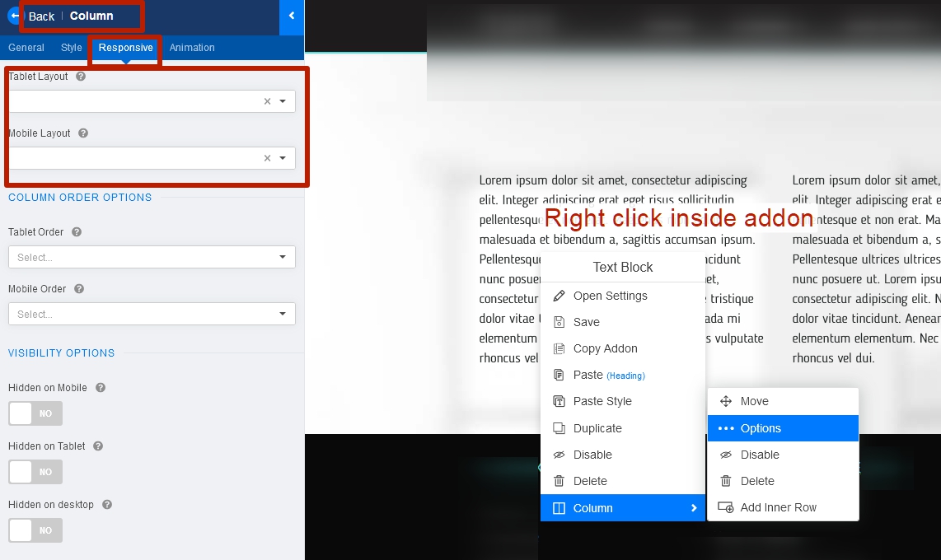Open the Tablet Order dropdown
This screenshot has width=941, height=560.
coord(152,257)
